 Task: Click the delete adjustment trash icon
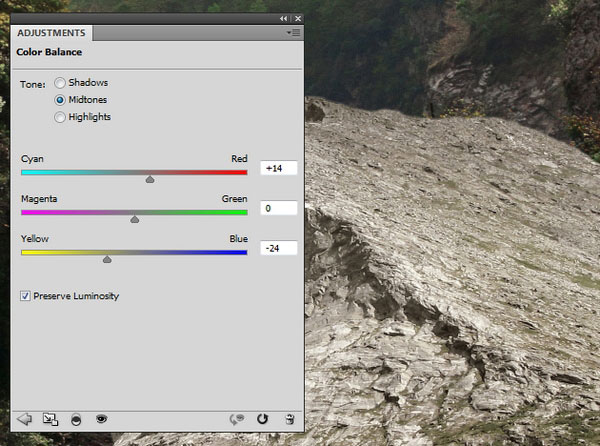coord(290,419)
